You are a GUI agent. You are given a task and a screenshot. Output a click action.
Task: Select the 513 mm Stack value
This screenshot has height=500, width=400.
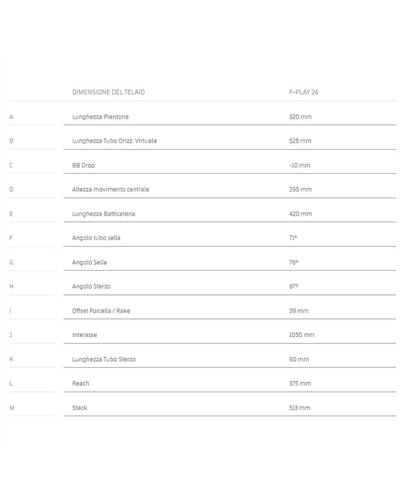[299, 408]
